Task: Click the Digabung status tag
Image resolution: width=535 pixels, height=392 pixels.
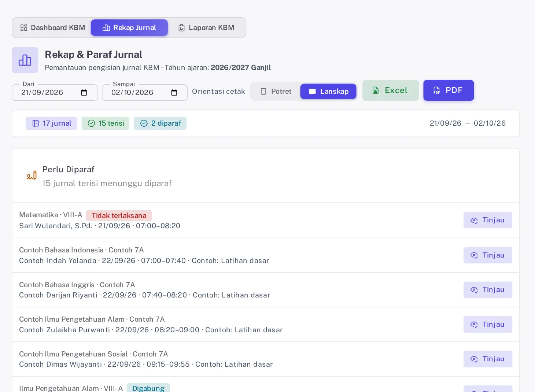Action: point(148,388)
